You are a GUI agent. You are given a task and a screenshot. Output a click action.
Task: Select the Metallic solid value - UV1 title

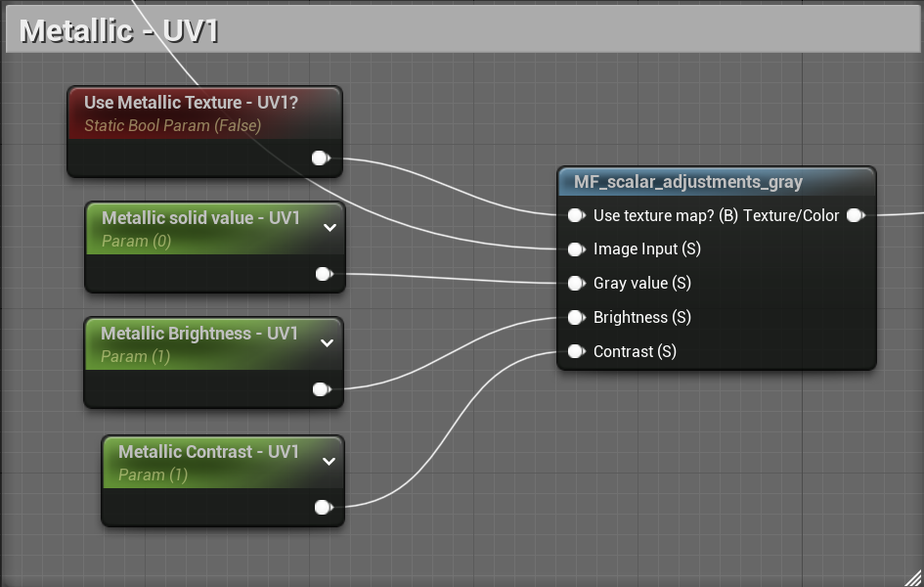tap(201, 218)
